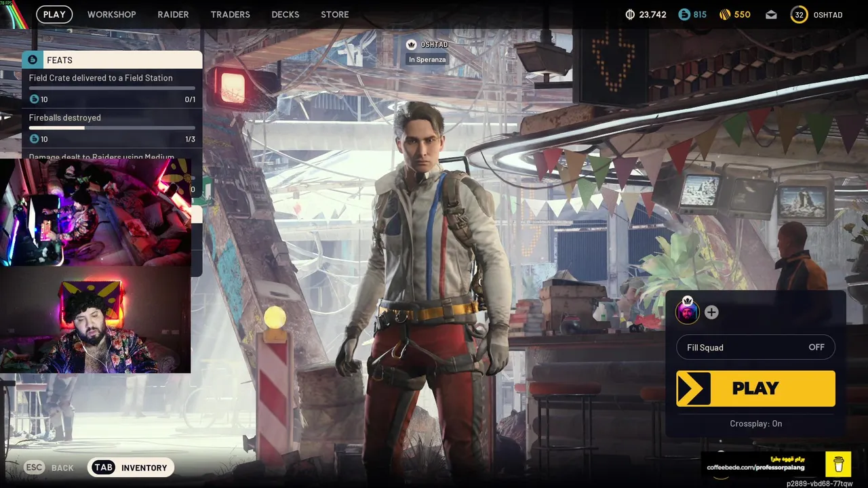
Task: Click the coin currency icon beside 23,742
Action: pyautogui.click(x=629, y=14)
